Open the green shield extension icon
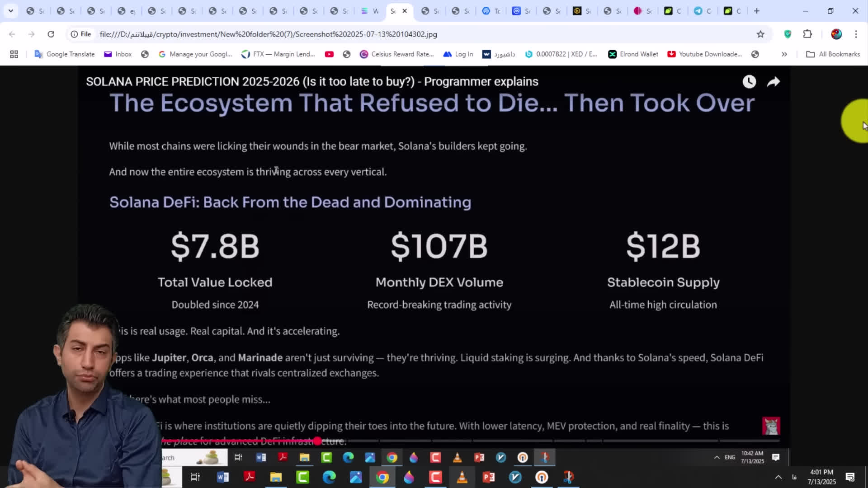Screen dimensions: 868x488 788,34
